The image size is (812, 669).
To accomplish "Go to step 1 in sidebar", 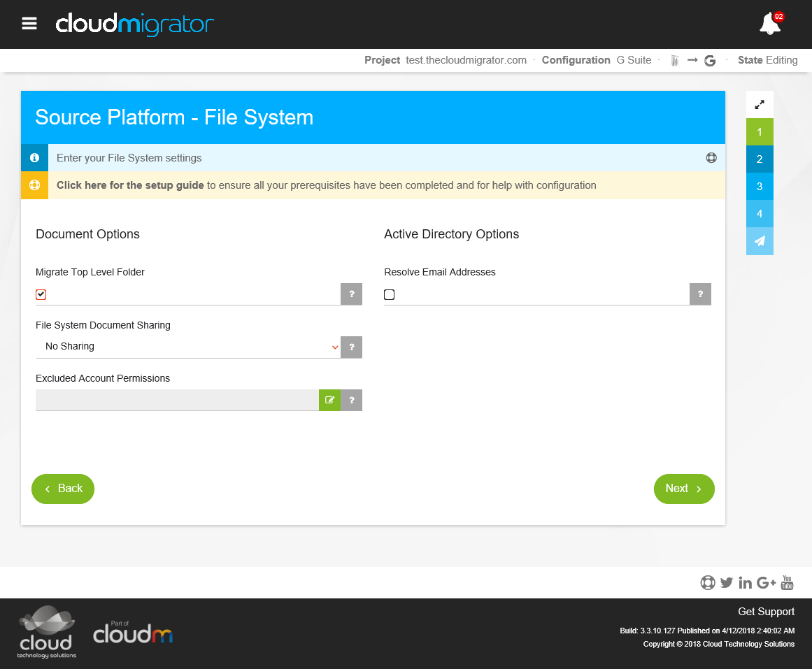I will coord(760,132).
